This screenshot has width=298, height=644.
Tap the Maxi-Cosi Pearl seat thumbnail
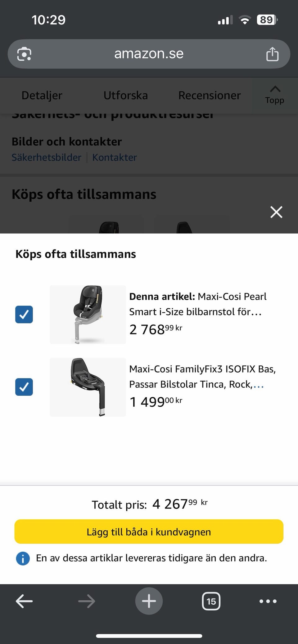[x=88, y=315]
